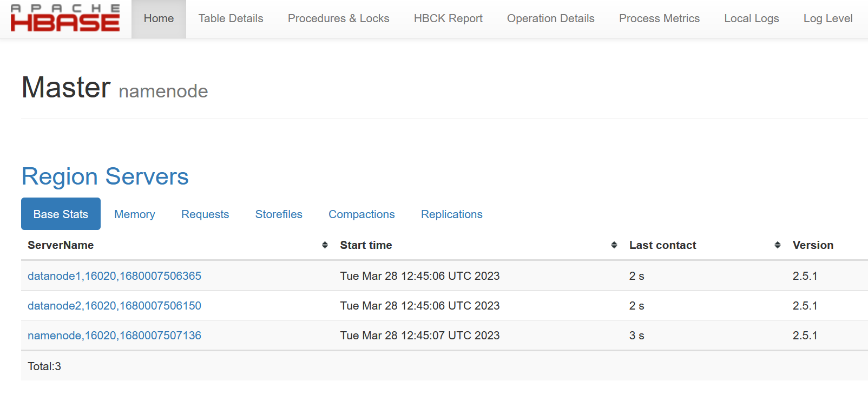Open namenode region server link
Image resolution: width=868 pixels, height=394 pixels.
pyautogui.click(x=114, y=336)
